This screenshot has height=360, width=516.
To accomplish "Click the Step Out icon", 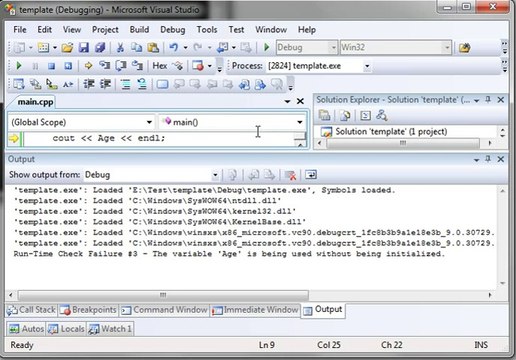I will (137, 66).
